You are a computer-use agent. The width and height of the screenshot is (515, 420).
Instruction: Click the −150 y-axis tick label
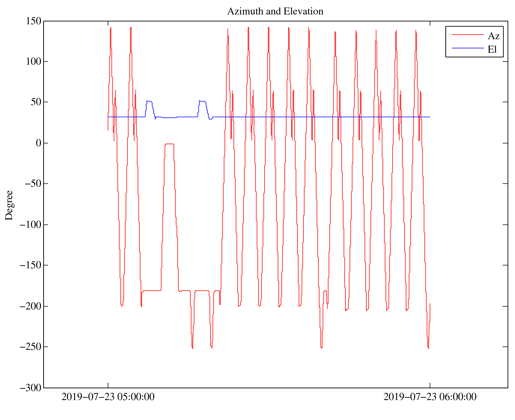tap(30, 265)
